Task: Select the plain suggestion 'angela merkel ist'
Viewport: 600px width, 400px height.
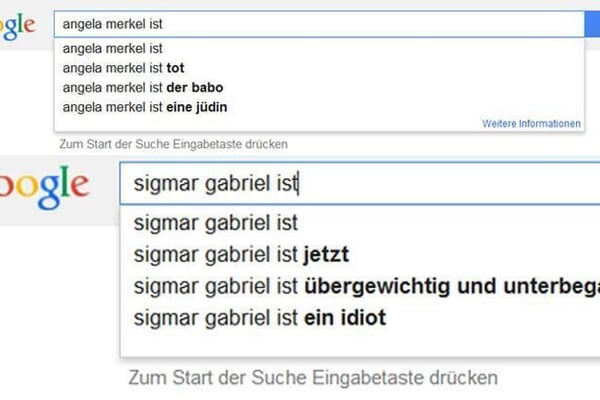Action: (112, 48)
